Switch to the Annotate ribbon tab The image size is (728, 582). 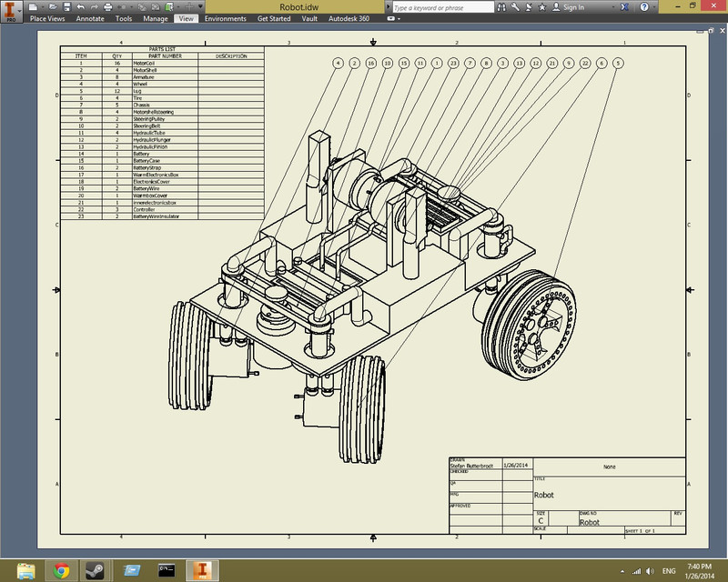pos(90,18)
